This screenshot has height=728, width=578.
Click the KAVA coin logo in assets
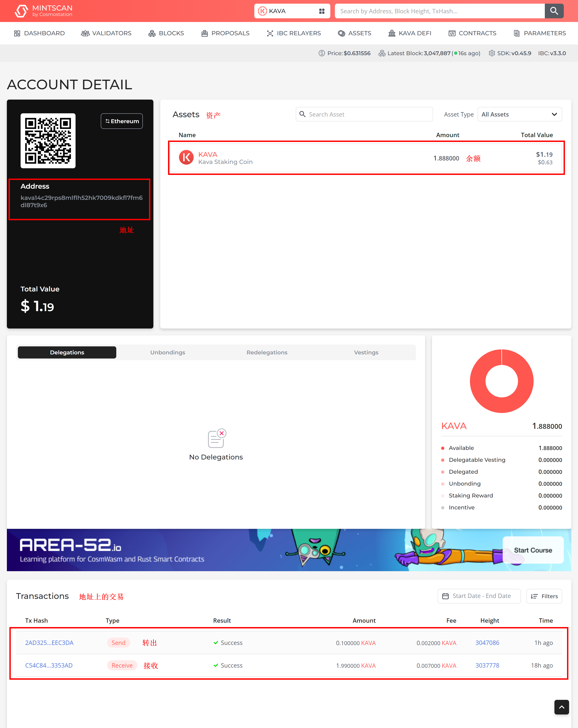(x=186, y=158)
